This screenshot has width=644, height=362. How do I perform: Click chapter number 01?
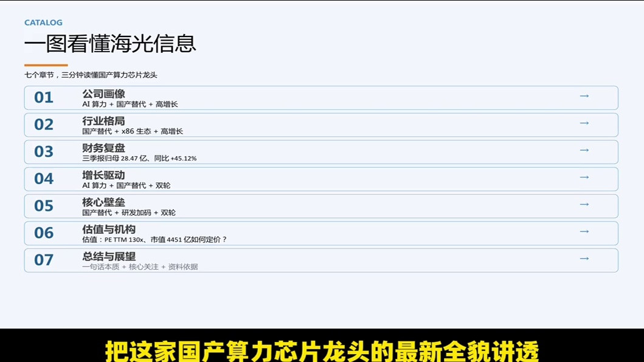pos(44,98)
